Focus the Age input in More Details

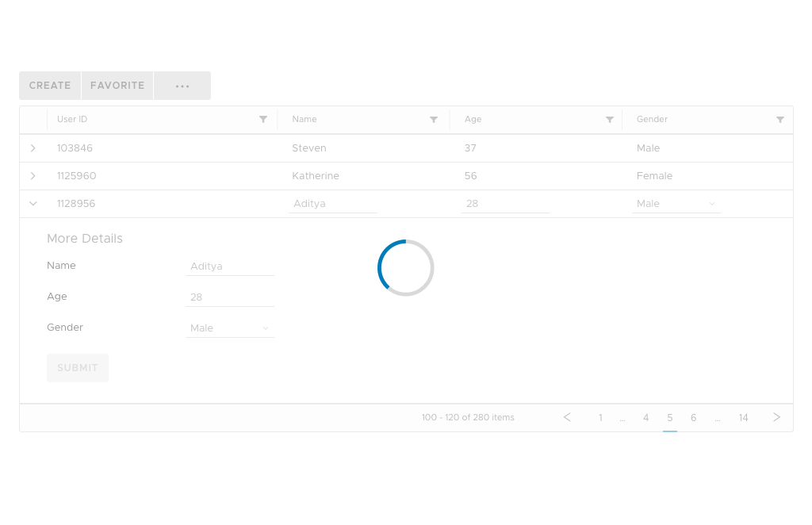tap(229, 297)
